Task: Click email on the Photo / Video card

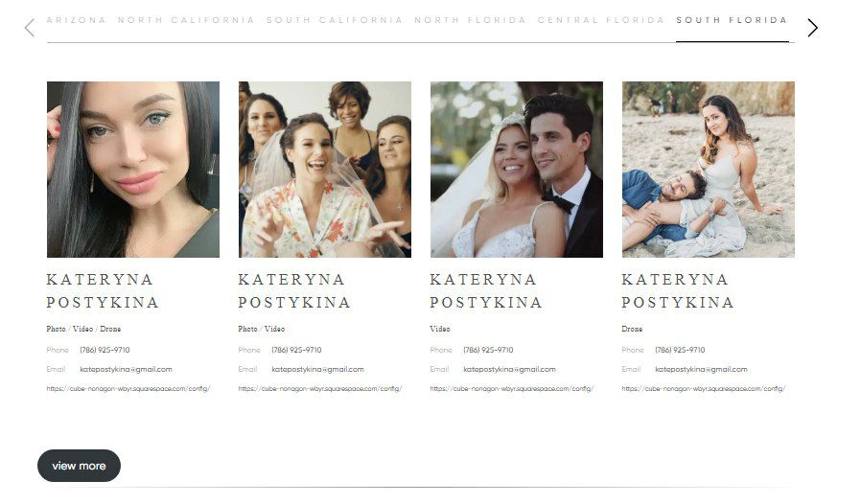Action: click(x=318, y=370)
